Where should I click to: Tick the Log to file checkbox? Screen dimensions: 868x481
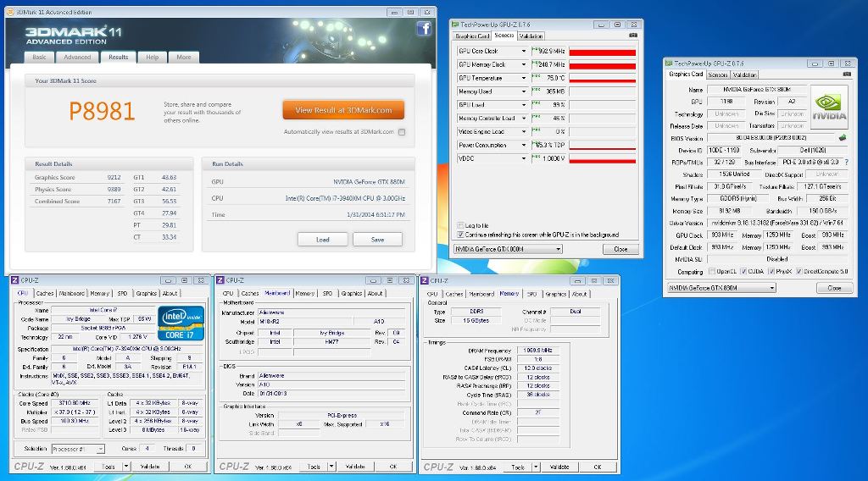click(x=460, y=225)
